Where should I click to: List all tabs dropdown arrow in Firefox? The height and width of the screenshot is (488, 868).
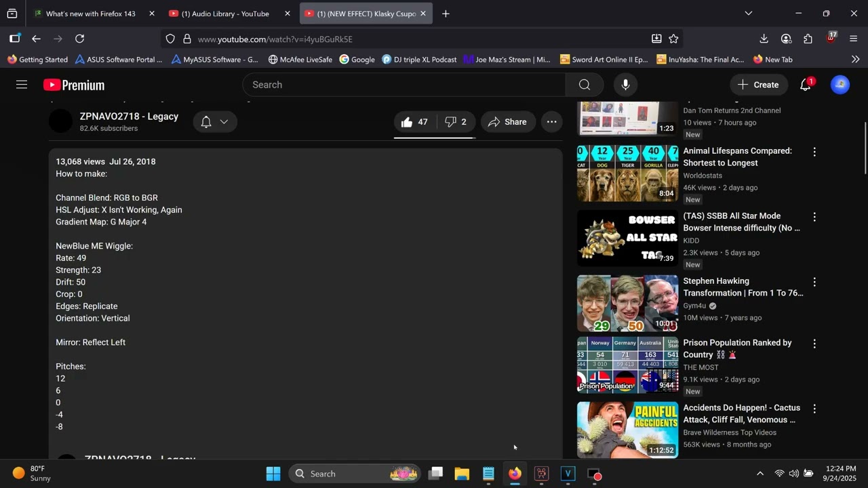click(748, 13)
